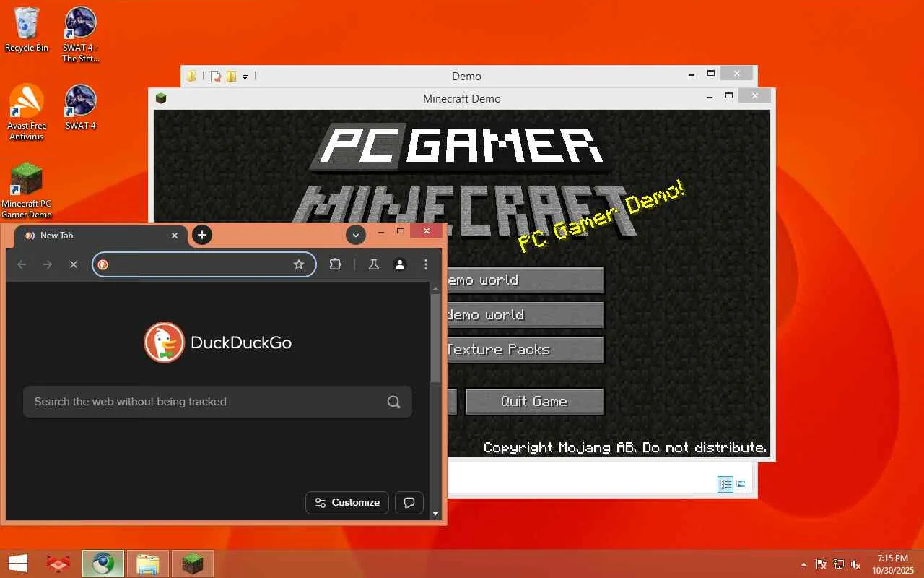
Task: Open the Action Center flag icon
Action: coord(821,564)
